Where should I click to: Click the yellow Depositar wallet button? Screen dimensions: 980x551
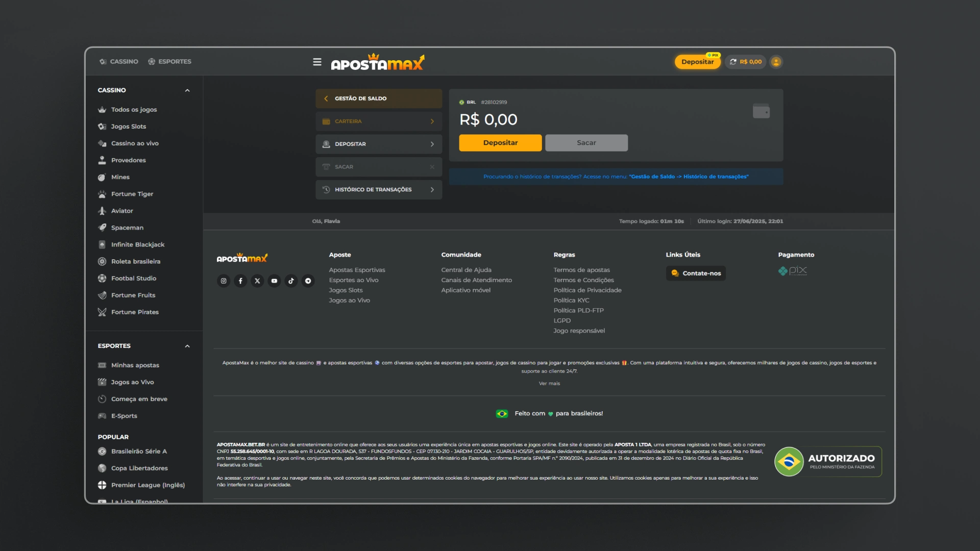500,143
